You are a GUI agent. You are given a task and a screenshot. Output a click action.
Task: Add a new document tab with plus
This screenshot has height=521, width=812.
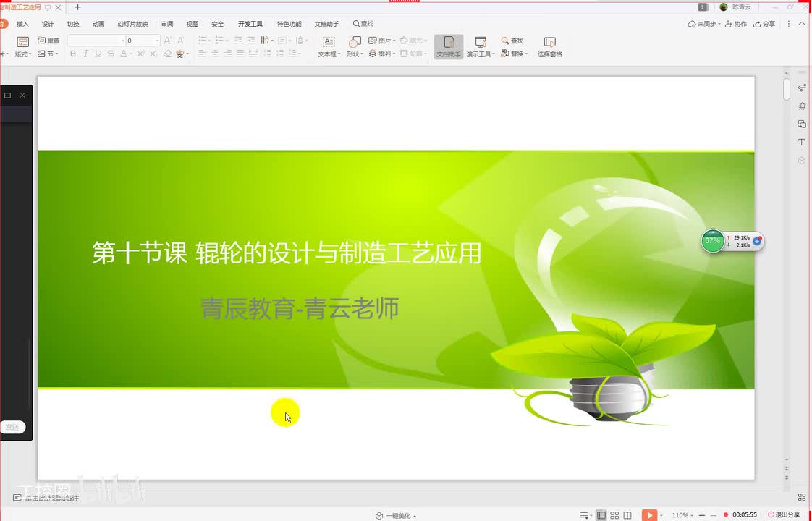[x=77, y=7]
